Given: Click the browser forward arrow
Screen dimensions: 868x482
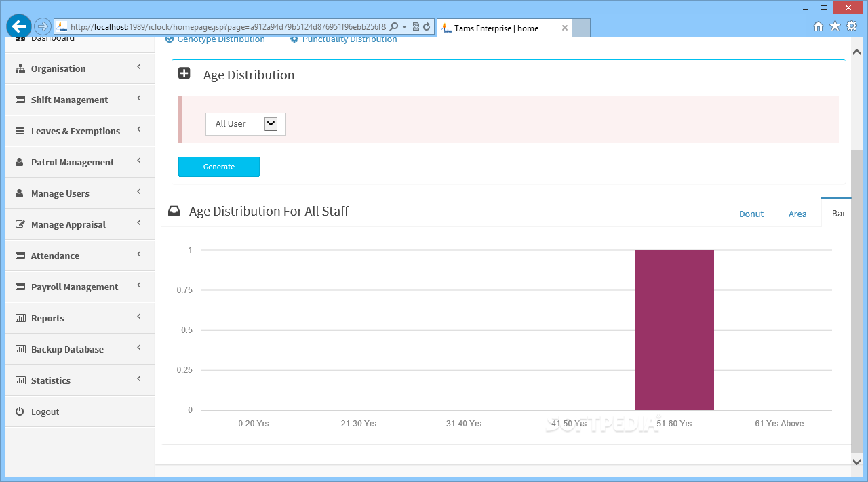Looking at the screenshot, I should coord(42,26).
